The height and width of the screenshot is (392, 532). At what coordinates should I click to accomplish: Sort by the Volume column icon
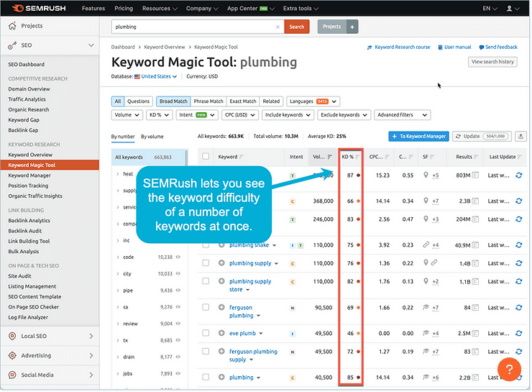point(330,157)
